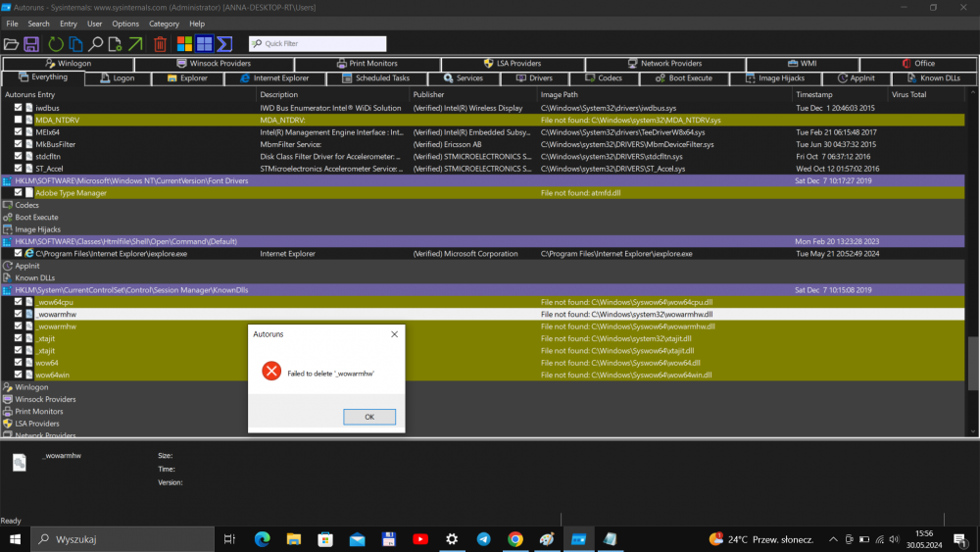Click the green Jump to Entry arrow

[135, 44]
